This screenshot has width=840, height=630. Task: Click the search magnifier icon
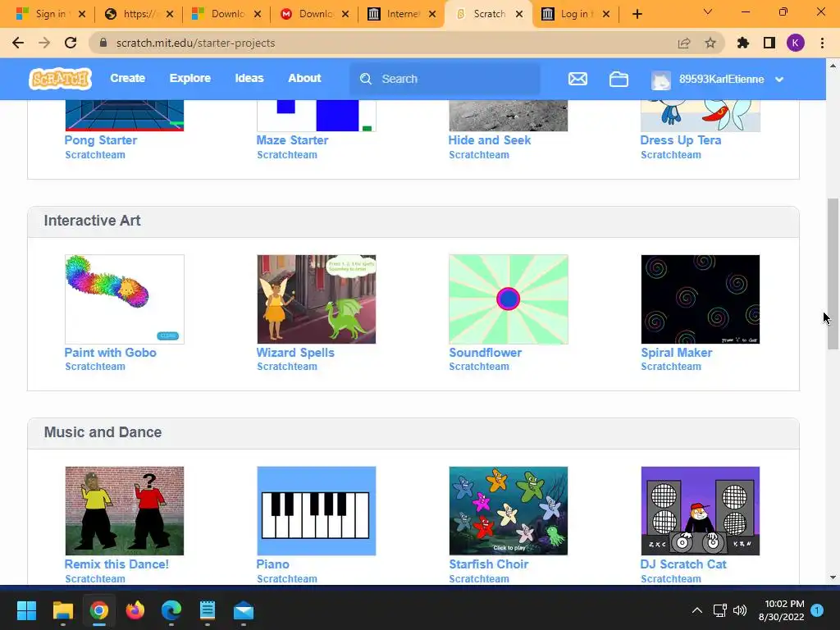[x=366, y=79]
